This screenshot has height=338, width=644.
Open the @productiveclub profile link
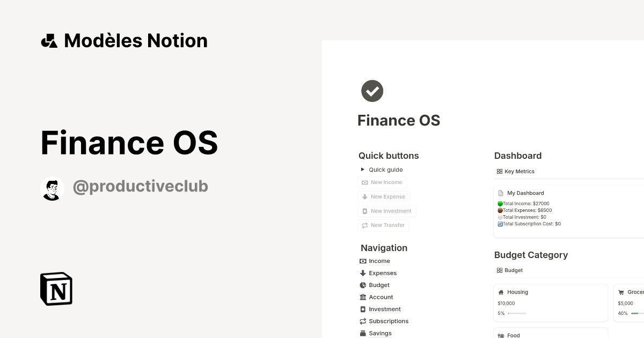(141, 186)
